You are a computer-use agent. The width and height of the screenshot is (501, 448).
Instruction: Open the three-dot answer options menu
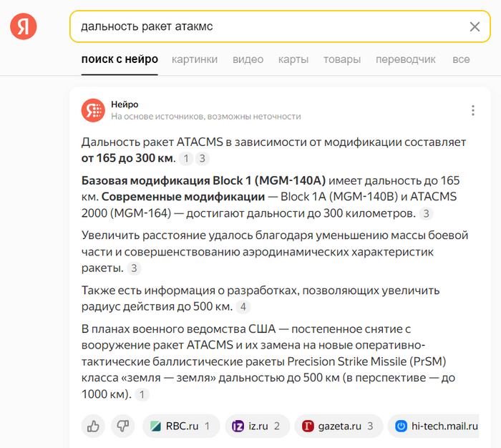tap(472, 111)
